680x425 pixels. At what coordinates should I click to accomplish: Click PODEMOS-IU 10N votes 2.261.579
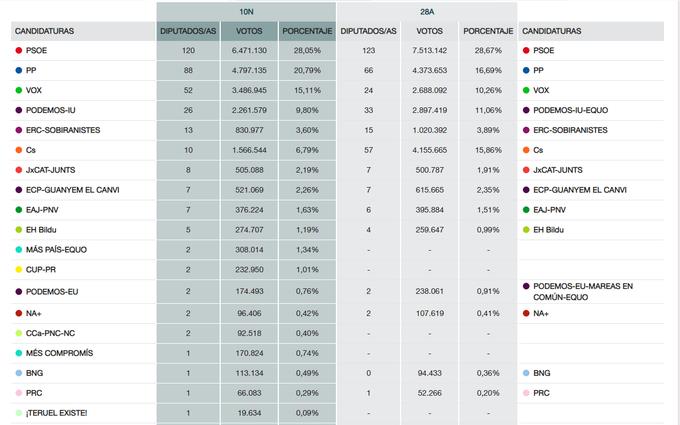[x=249, y=110]
